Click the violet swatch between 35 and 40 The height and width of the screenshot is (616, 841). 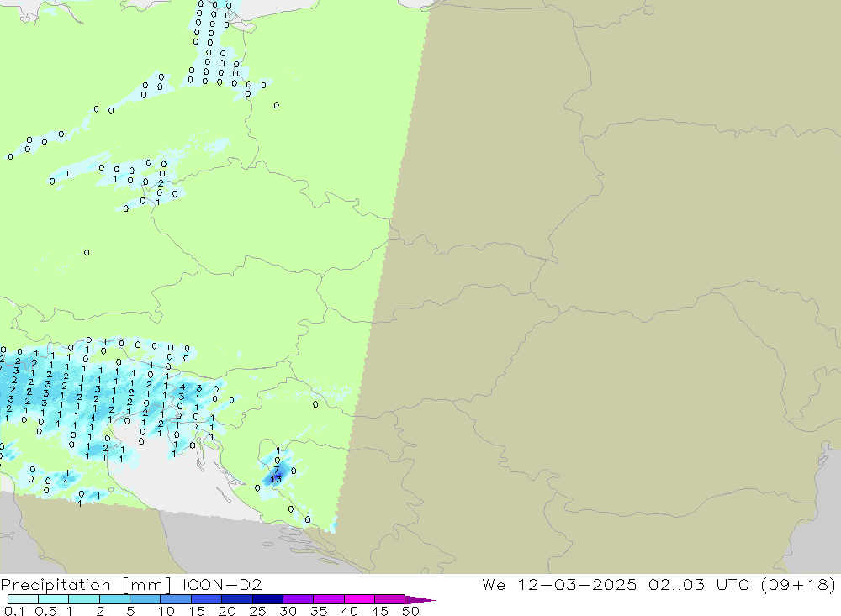pyautogui.click(x=329, y=599)
